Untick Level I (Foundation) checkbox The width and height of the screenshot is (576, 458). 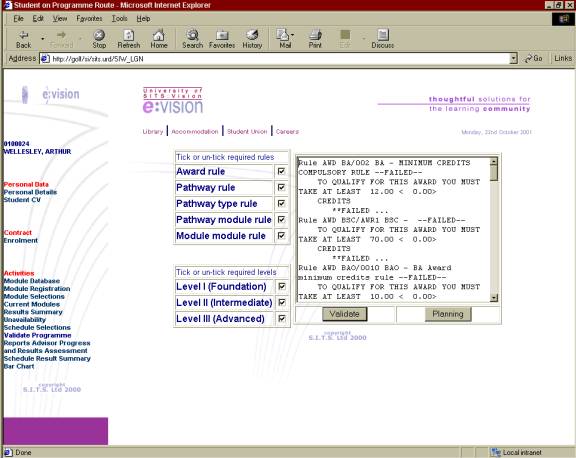point(282,286)
